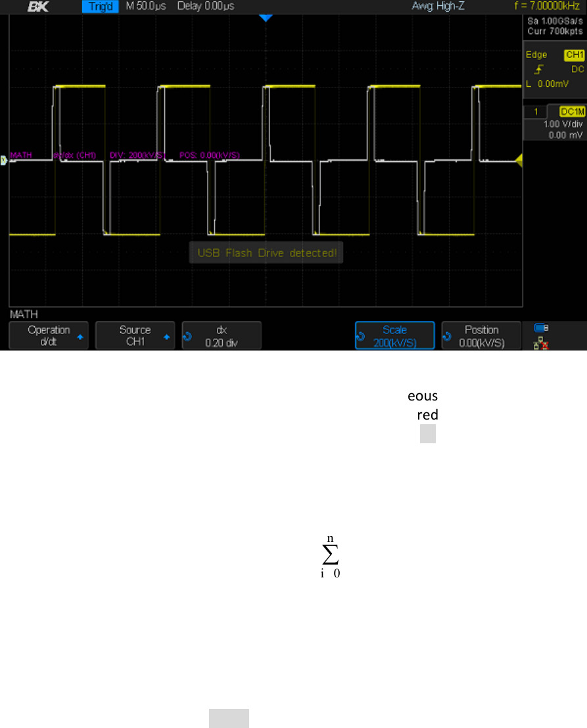Select the channel 1 tab

pos(536,112)
